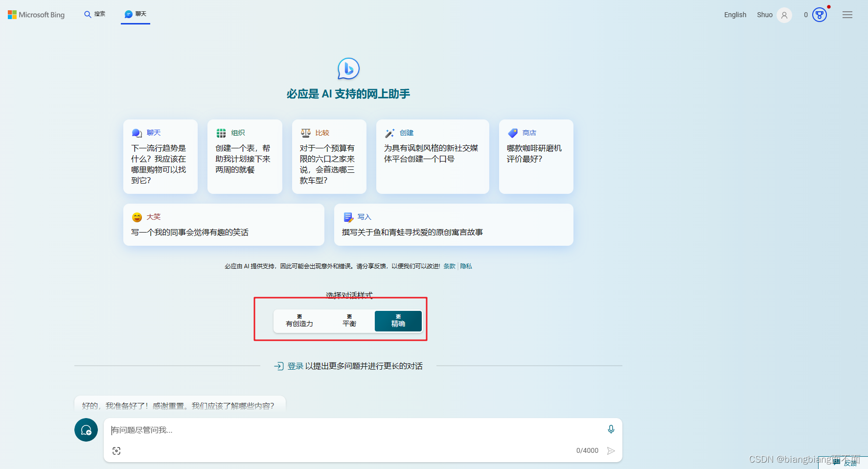This screenshot has height=469, width=868.
Task: Click the Bing chat logo icon
Action: coord(348,69)
